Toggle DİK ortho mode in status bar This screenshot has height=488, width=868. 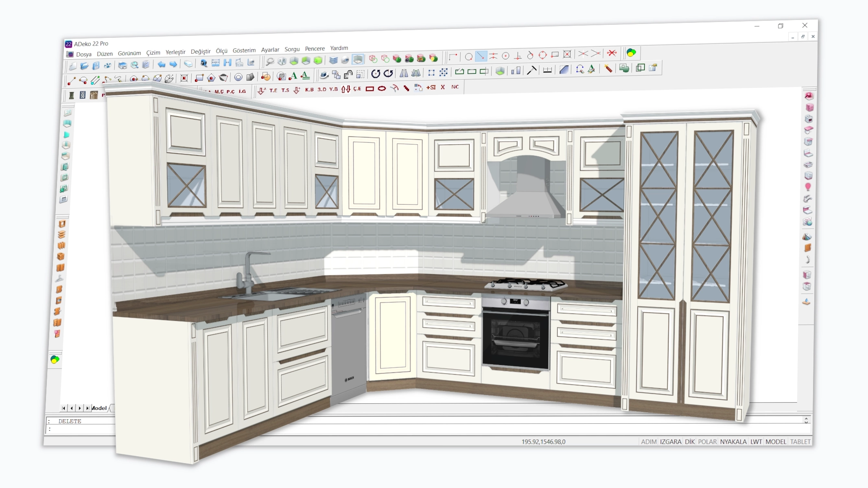tap(690, 442)
